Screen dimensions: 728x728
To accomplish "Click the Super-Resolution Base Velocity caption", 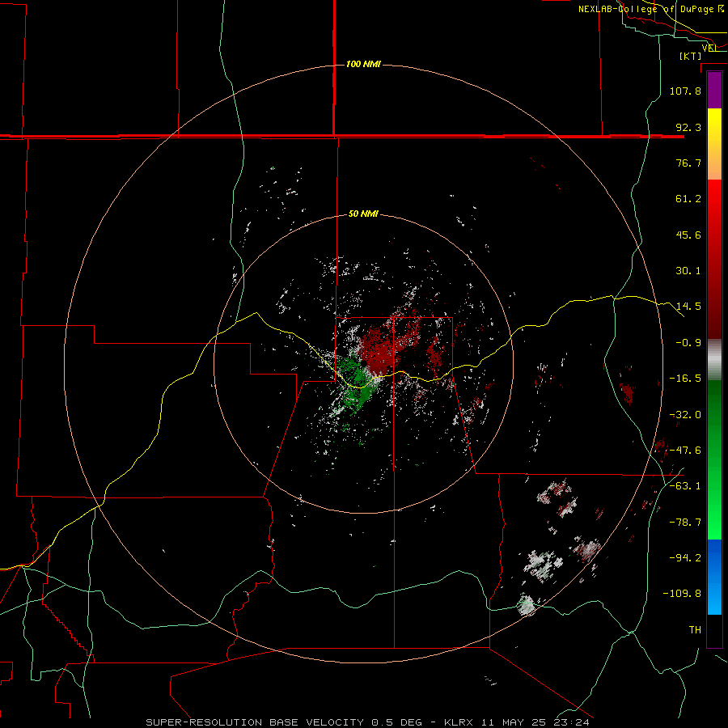I will click(x=368, y=722).
